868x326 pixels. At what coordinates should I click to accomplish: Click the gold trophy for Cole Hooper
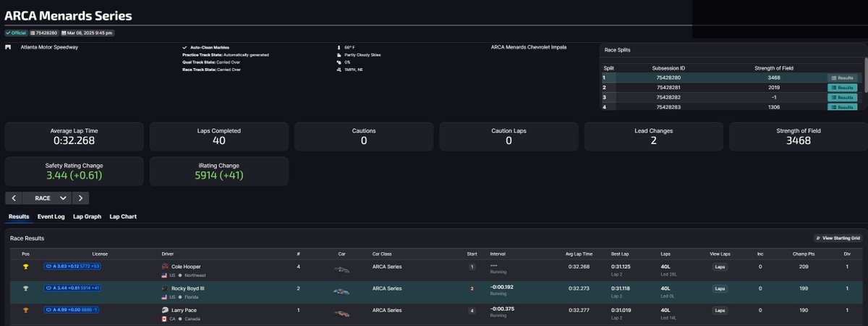tap(26, 267)
